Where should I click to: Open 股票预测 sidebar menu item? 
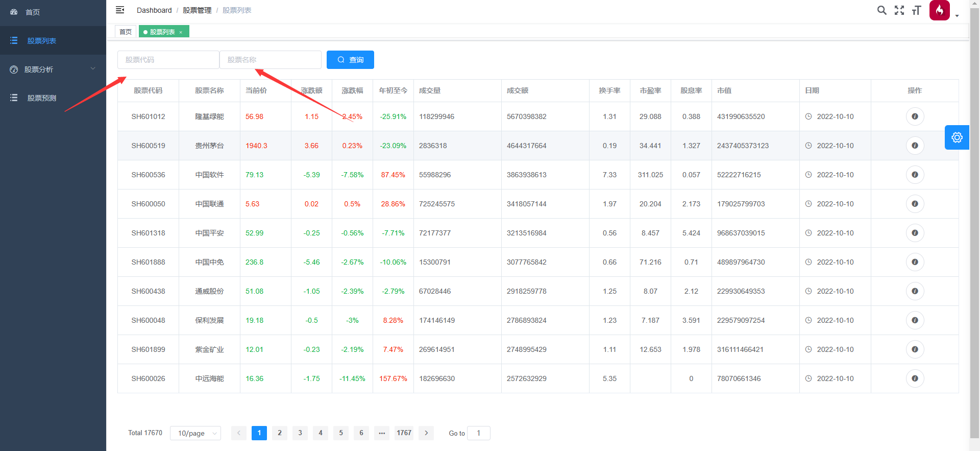coord(53,98)
